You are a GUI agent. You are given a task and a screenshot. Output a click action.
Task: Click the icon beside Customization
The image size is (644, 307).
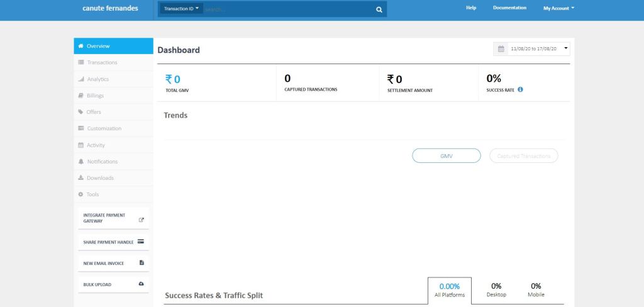pos(81,128)
